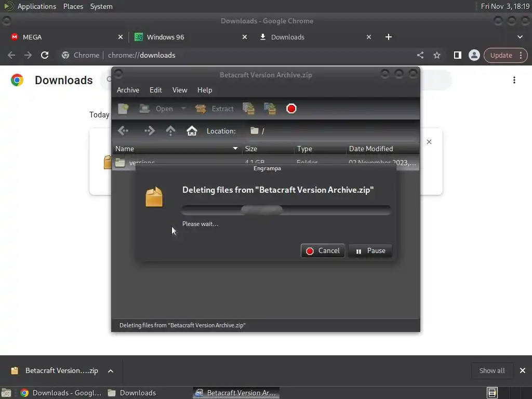
Task: Switch to Downloads folder taskbar item
Action: click(x=132, y=393)
